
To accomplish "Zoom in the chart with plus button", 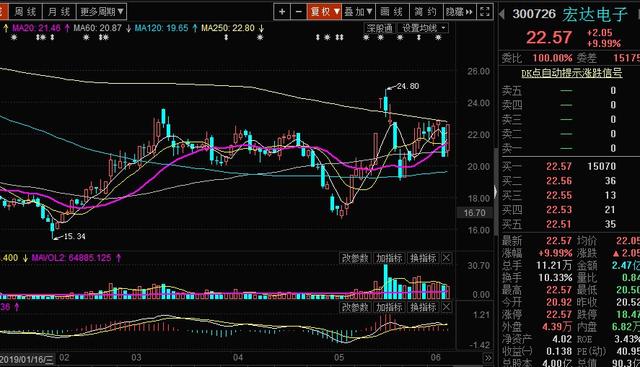I will coord(282,12).
